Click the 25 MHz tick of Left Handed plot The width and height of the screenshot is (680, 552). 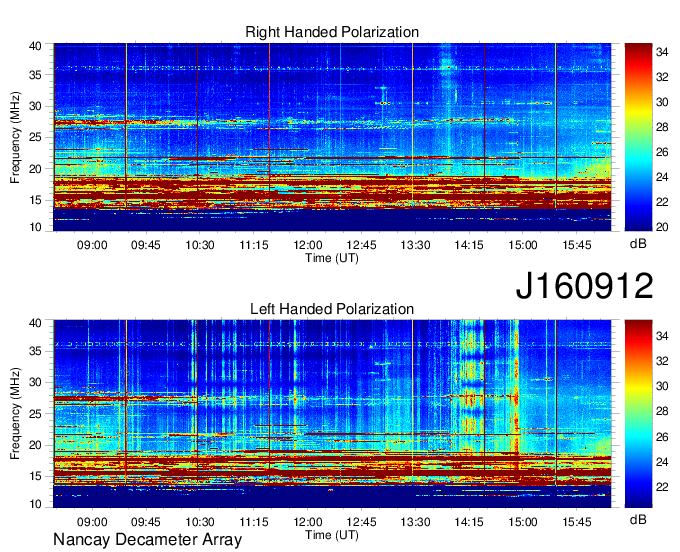[x=35, y=414]
